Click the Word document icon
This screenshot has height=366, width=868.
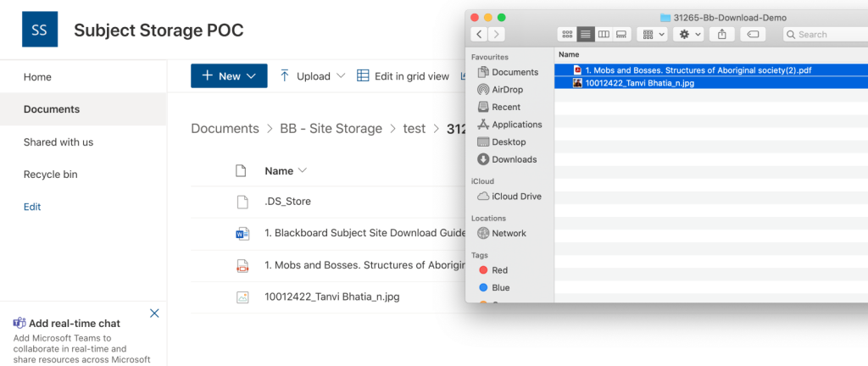pos(242,233)
